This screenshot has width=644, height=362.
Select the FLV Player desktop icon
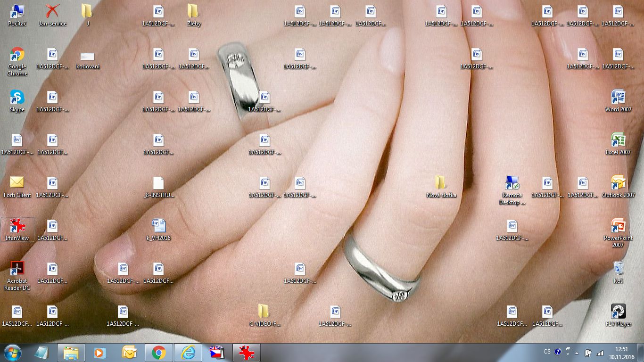(618, 312)
